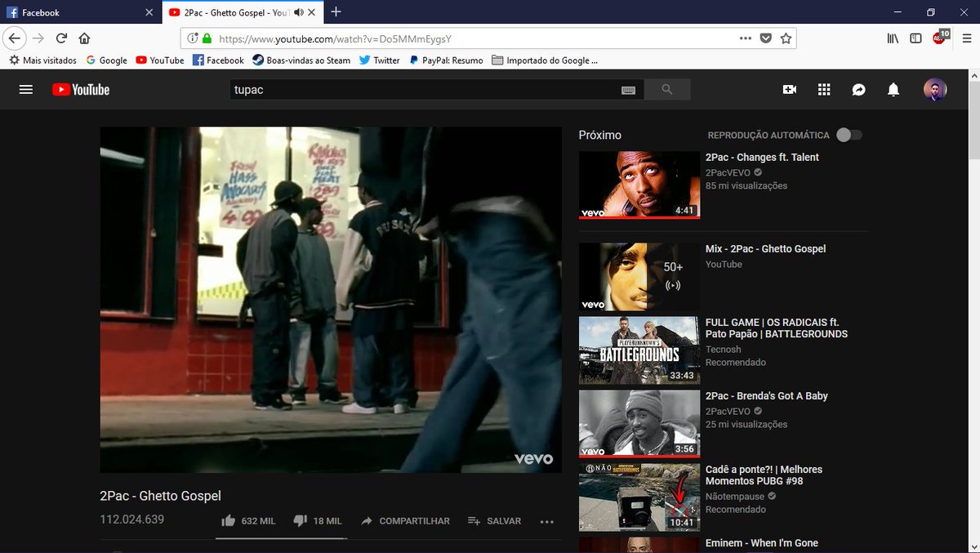Show the Firefox sidebar

pyautogui.click(x=916, y=38)
